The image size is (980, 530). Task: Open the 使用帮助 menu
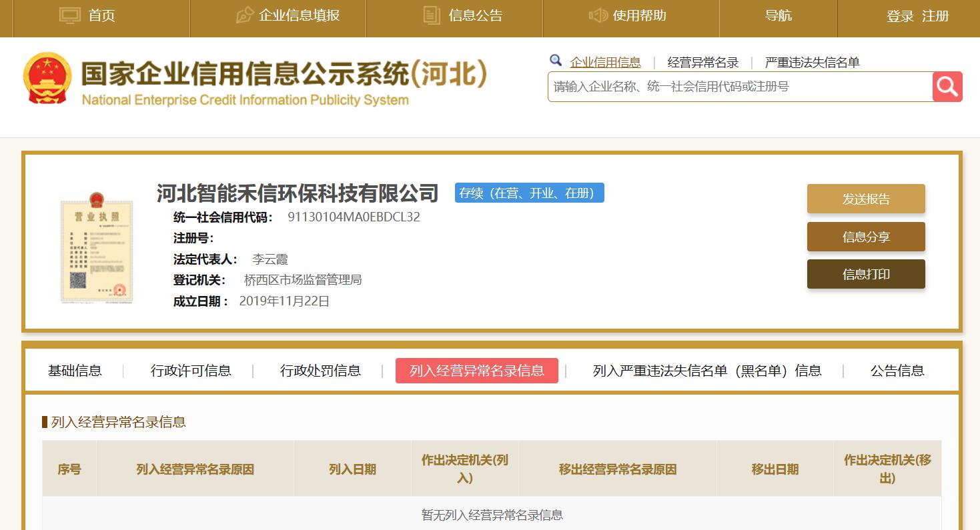point(639,15)
